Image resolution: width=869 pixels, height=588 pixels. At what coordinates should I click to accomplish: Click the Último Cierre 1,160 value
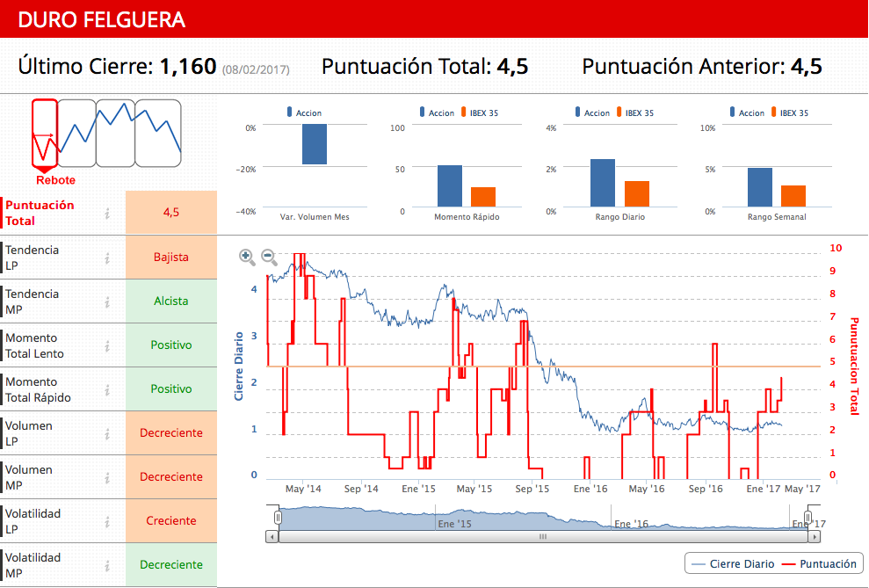point(188,67)
